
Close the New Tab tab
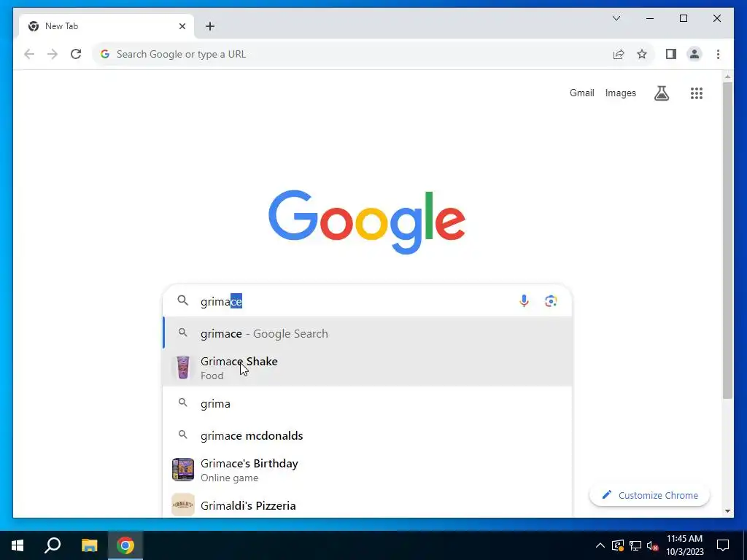[182, 26]
